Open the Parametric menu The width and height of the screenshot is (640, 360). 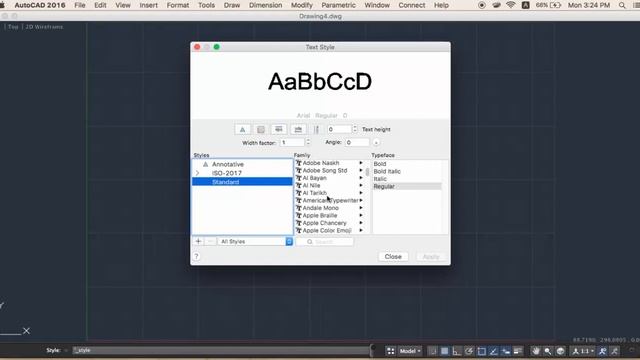[x=338, y=5]
